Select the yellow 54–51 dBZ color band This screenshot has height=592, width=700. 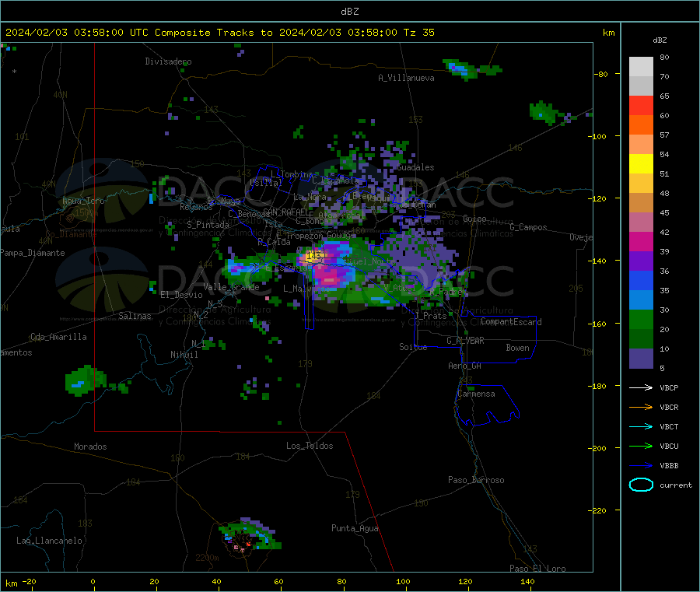[x=641, y=164]
